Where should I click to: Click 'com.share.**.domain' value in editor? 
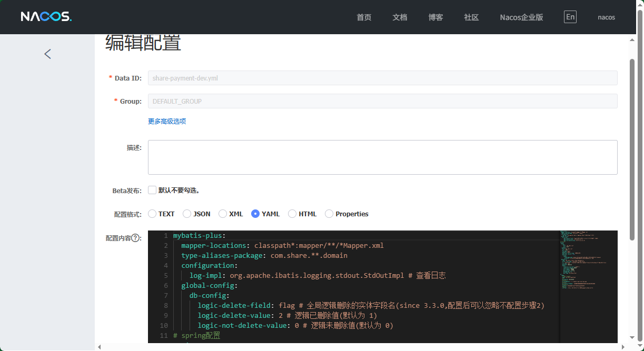coord(309,256)
